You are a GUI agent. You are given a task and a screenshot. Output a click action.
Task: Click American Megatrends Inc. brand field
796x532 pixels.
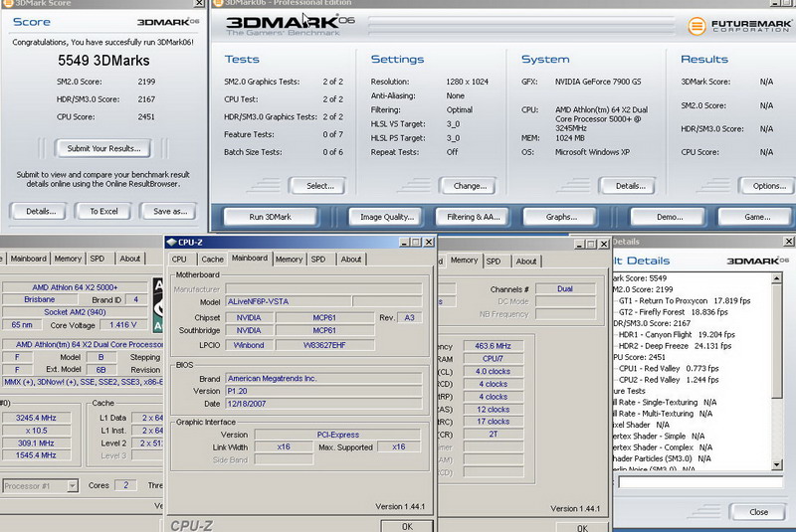pyautogui.click(x=323, y=379)
